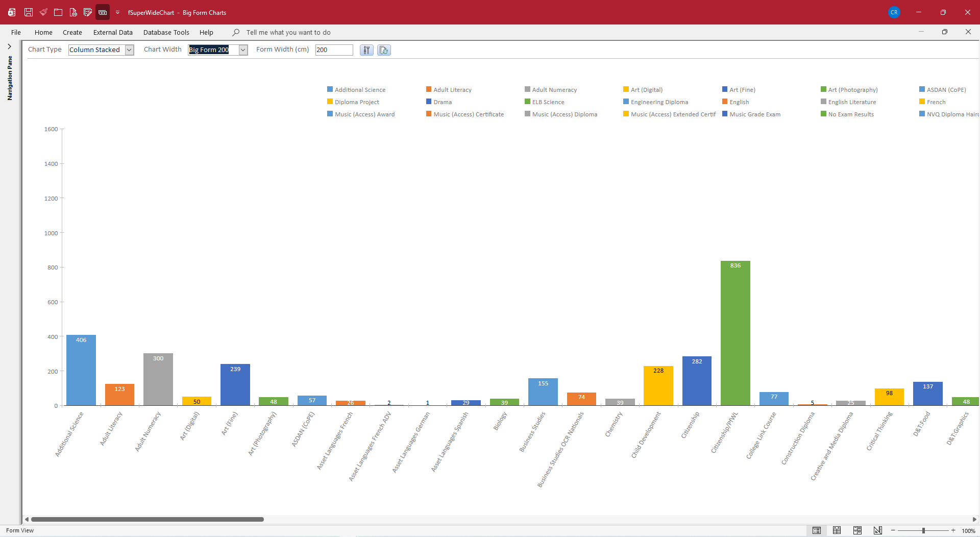Switch to Layout View from status bar
The width and height of the screenshot is (980, 537).
pyautogui.click(x=857, y=530)
